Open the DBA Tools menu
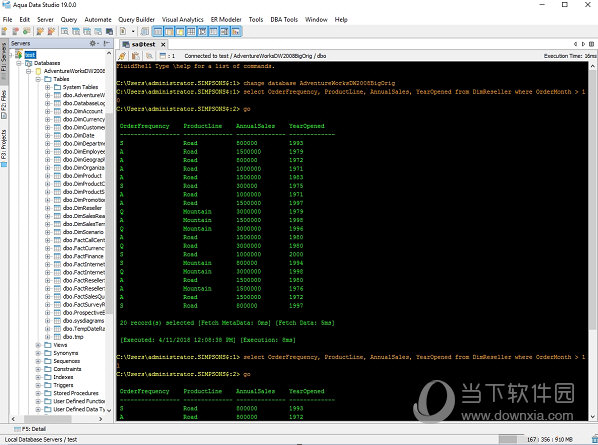The height and width of the screenshot is (445, 598). (x=284, y=19)
